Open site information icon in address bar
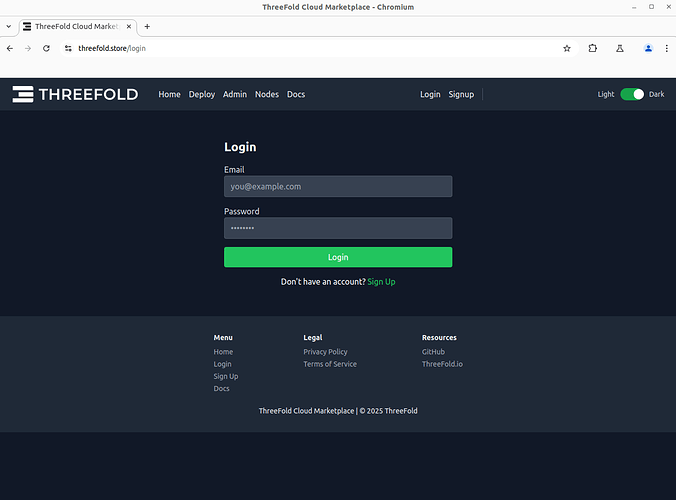This screenshot has height=500, width=676. coord(68,48)
